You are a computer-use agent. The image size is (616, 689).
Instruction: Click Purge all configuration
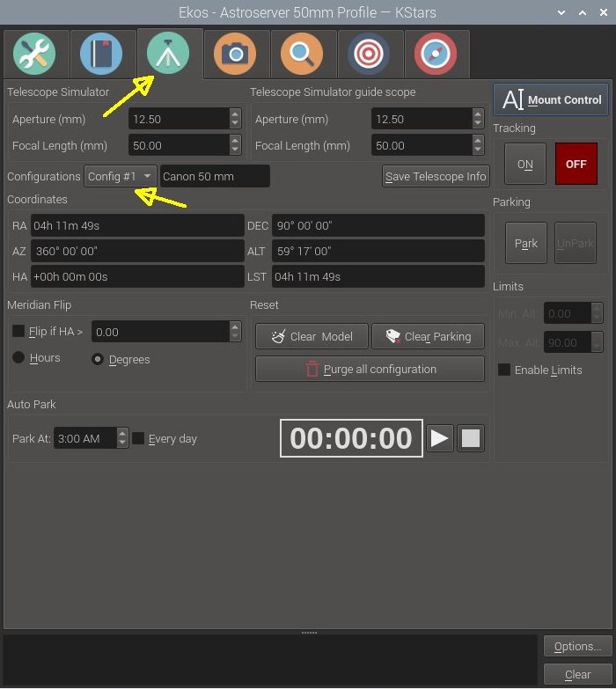(x=370, y=369)
